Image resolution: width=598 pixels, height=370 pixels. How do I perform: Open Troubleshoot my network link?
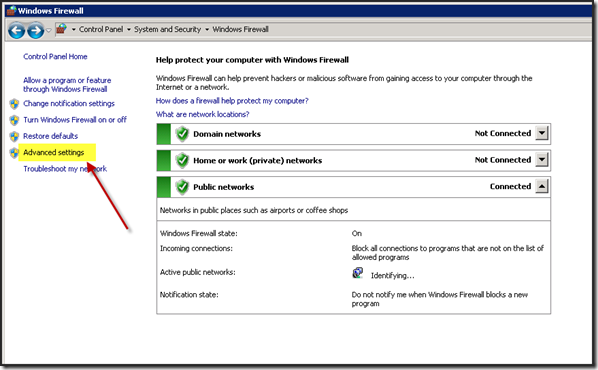click(x=65, y=169)
